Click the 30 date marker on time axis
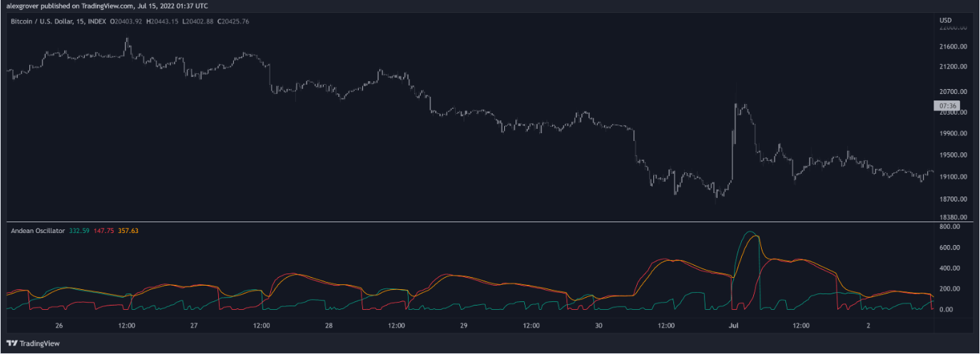 598,326
